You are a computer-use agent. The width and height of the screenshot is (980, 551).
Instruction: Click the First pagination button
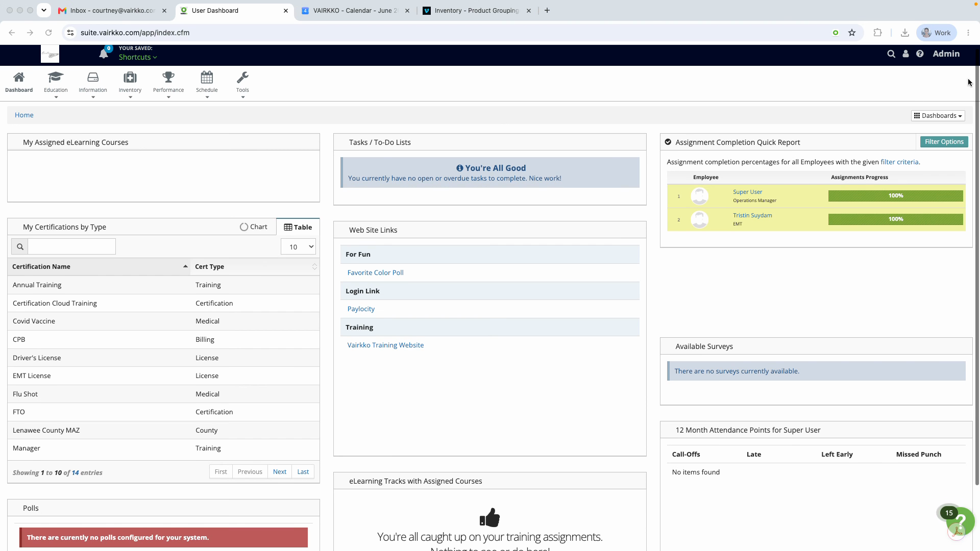point(221,472)
